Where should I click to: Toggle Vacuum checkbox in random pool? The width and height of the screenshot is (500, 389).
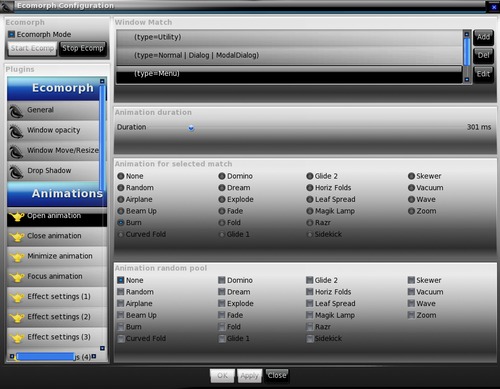(x=411, y=292)
